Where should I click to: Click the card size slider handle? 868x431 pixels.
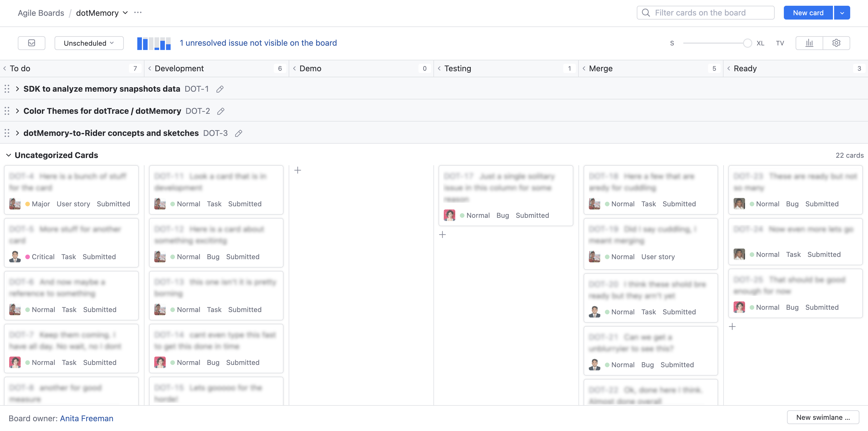747,43
